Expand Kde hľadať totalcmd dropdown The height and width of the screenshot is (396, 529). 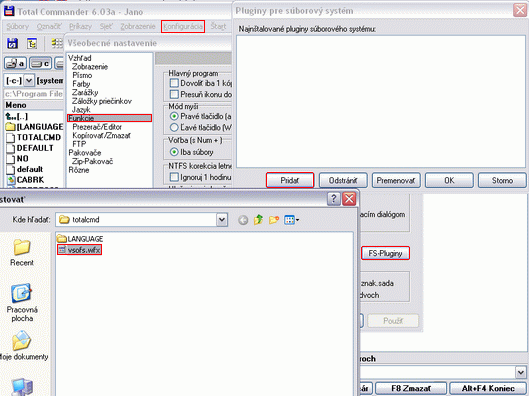[222, 220]
